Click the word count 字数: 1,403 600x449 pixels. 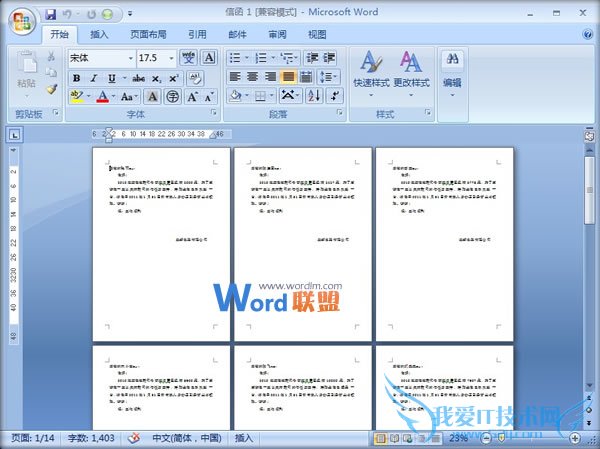coord(91,438)
